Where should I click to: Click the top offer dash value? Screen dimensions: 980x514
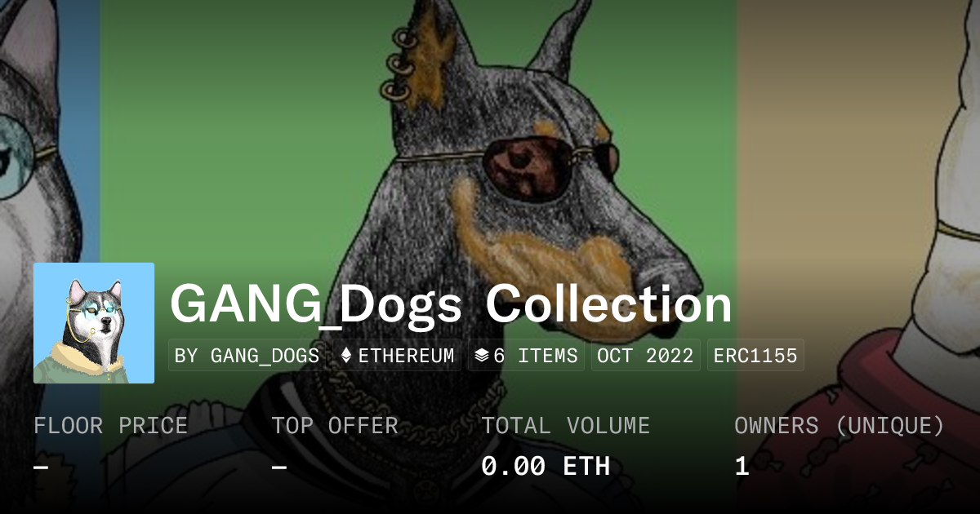pyautogui.click(x=278, y=467)
